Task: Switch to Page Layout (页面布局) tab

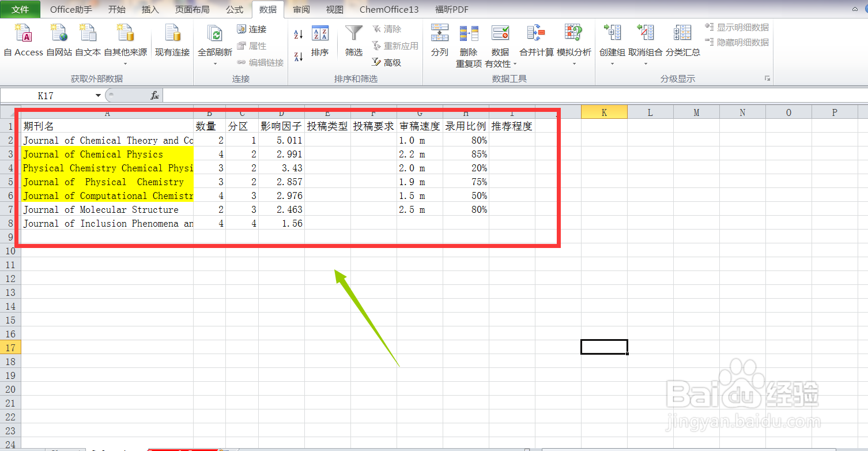Action: coord(193,9)
